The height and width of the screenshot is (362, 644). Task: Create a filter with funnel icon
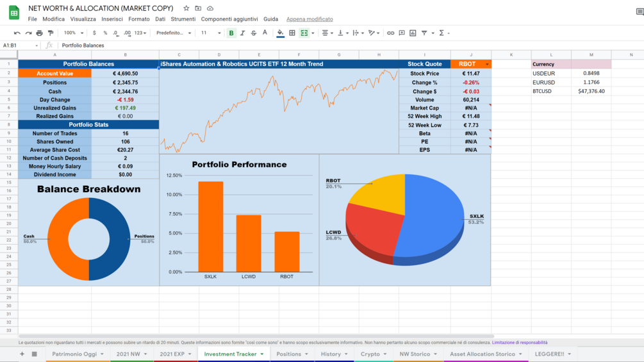coord(424,33)
